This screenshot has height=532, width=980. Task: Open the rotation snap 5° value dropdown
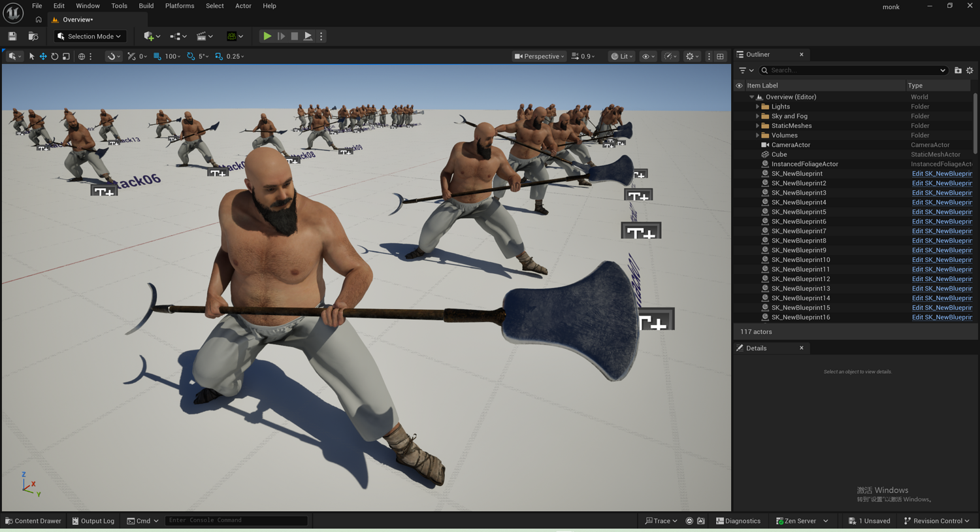coord(203,56)
